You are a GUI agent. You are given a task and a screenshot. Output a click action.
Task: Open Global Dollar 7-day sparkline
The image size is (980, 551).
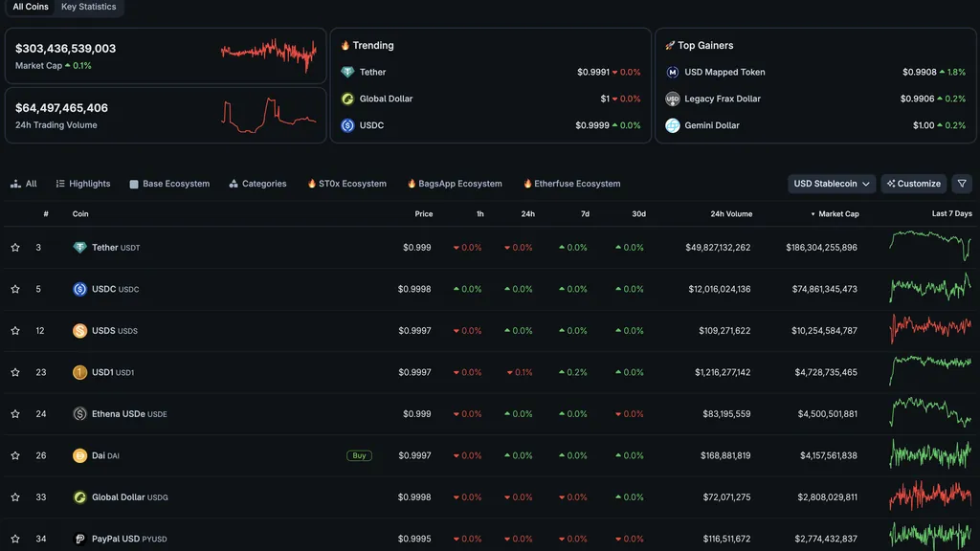(930, 496)
